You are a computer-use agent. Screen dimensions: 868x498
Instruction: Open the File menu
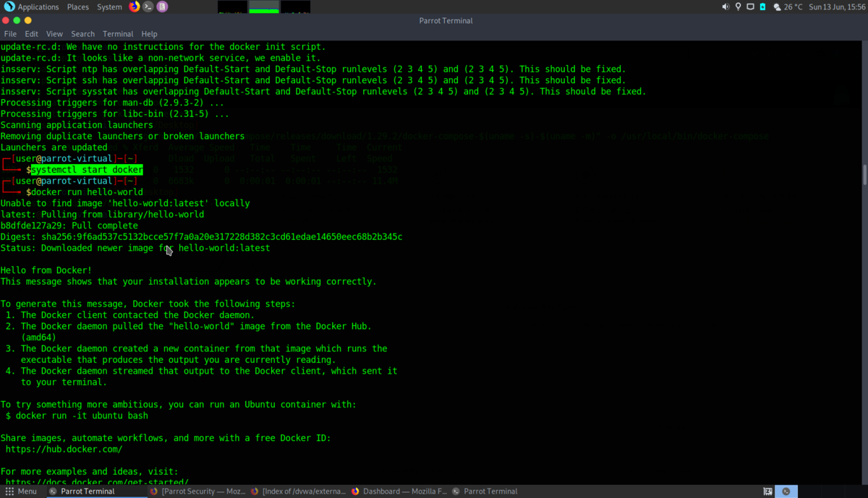10,34
